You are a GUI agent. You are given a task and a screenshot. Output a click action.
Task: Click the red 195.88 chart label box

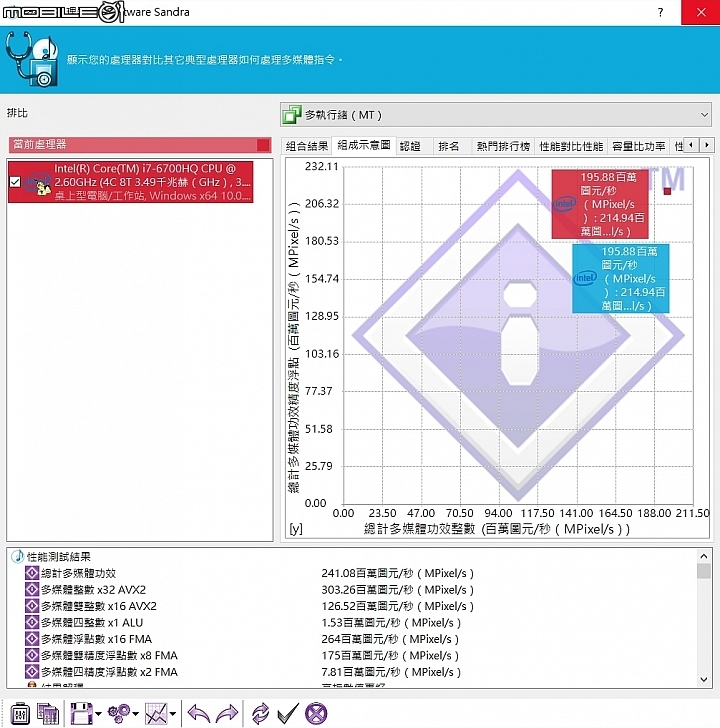point(600,204)
